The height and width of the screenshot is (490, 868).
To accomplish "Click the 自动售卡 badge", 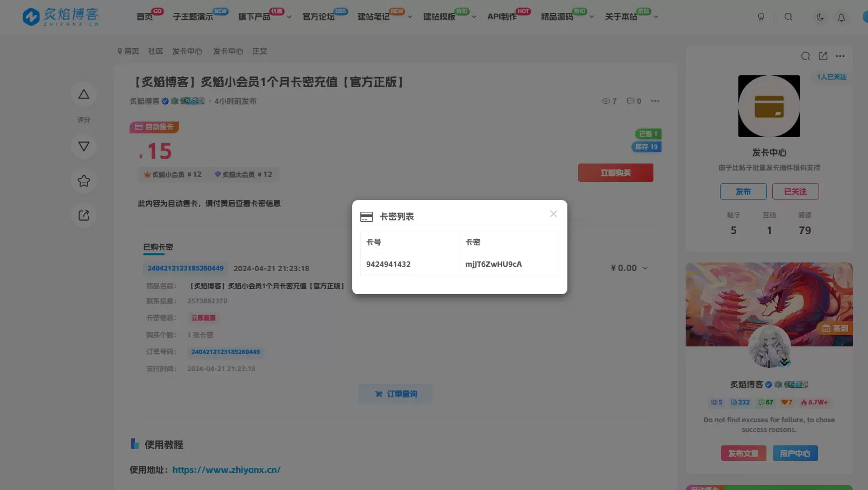I will point(154,127).
